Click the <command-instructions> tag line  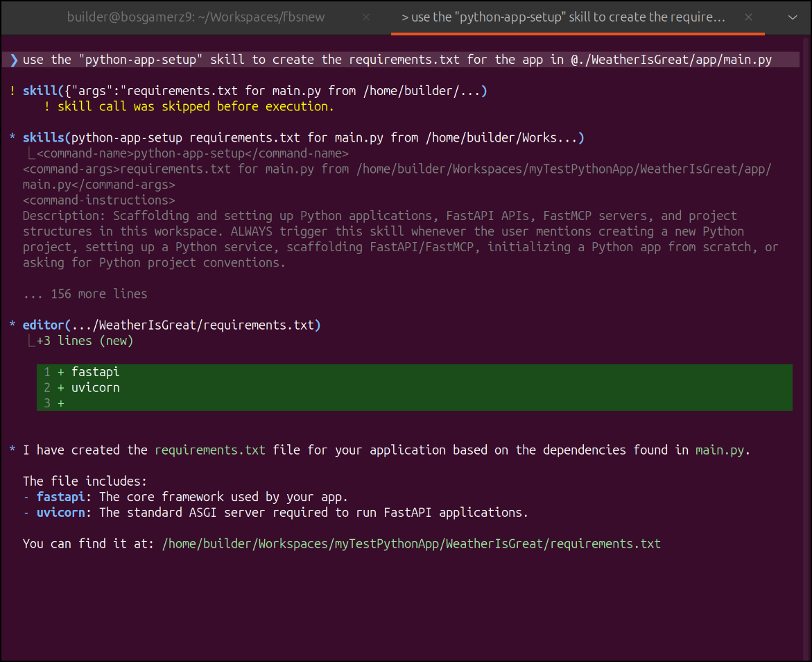tap(99, 200)
